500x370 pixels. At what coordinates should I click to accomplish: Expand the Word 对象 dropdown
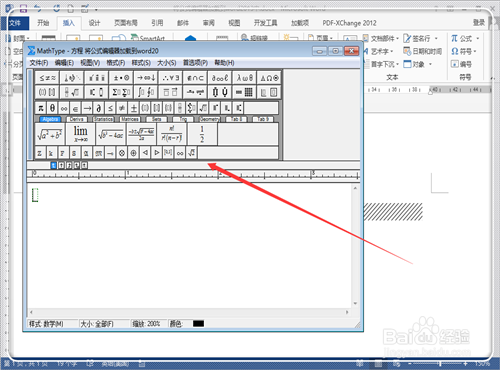pos(430,64)
